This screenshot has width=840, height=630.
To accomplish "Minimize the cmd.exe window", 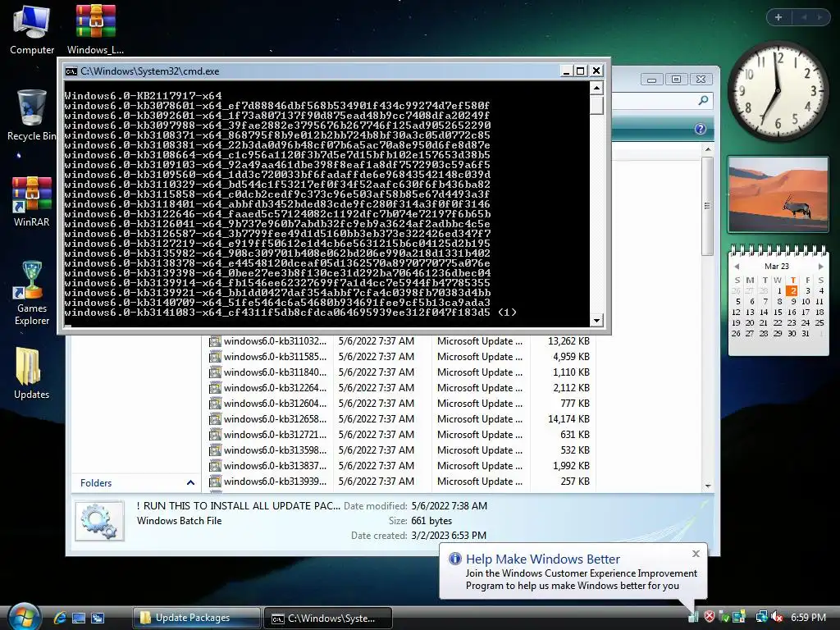I will point(566,71).
